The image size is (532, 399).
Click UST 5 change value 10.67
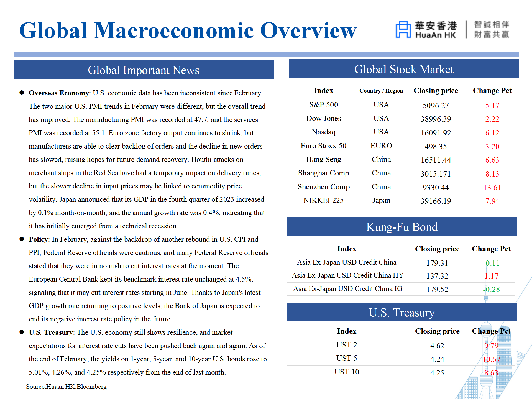click(491, 359)
